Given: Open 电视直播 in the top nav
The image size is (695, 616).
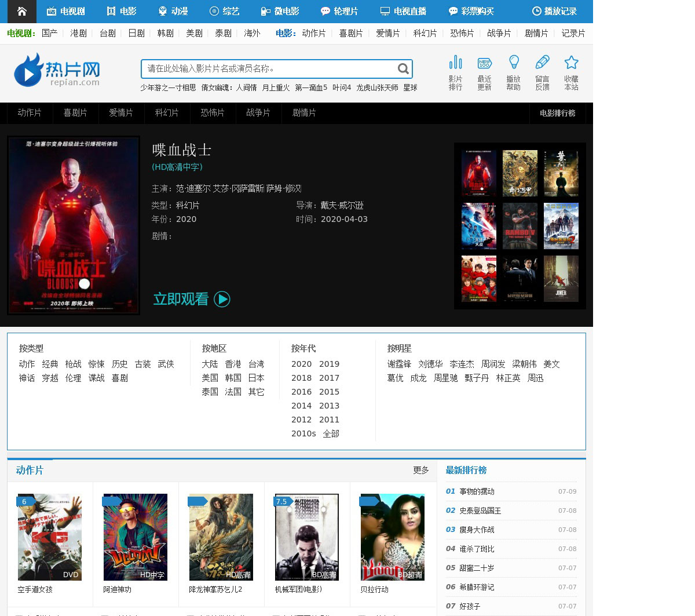Looking at the screenshot, I should click(403, 11).
